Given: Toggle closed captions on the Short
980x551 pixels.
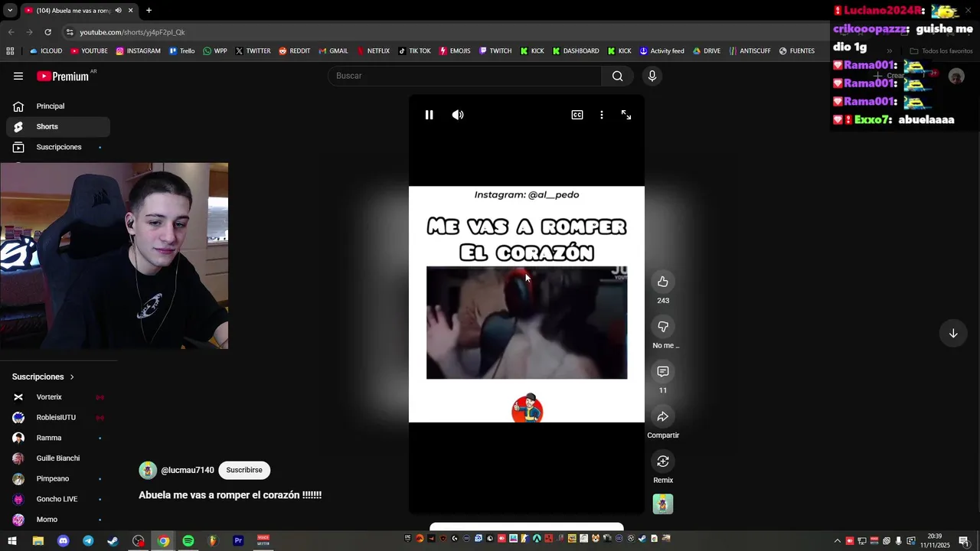Looking at the screenshot, I should point(577,115).
